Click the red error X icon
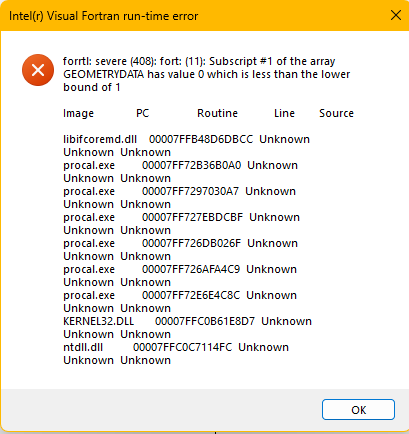 coord(38,70)
